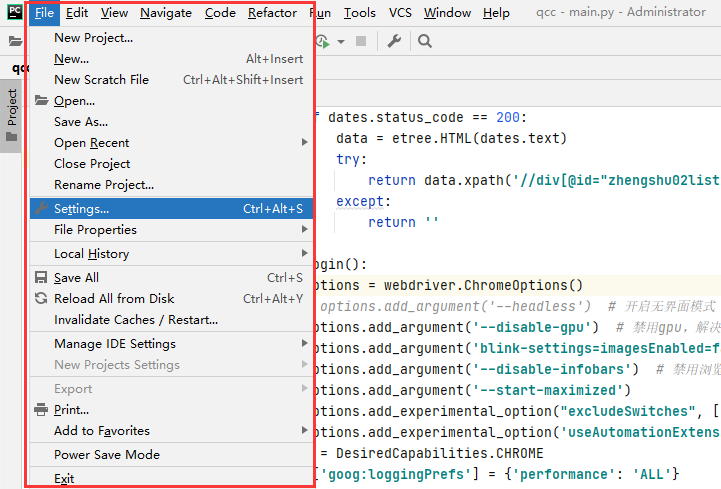721x489 pixels.
Task: Click Reload All from Disk entry
Action: coord(114,299)
